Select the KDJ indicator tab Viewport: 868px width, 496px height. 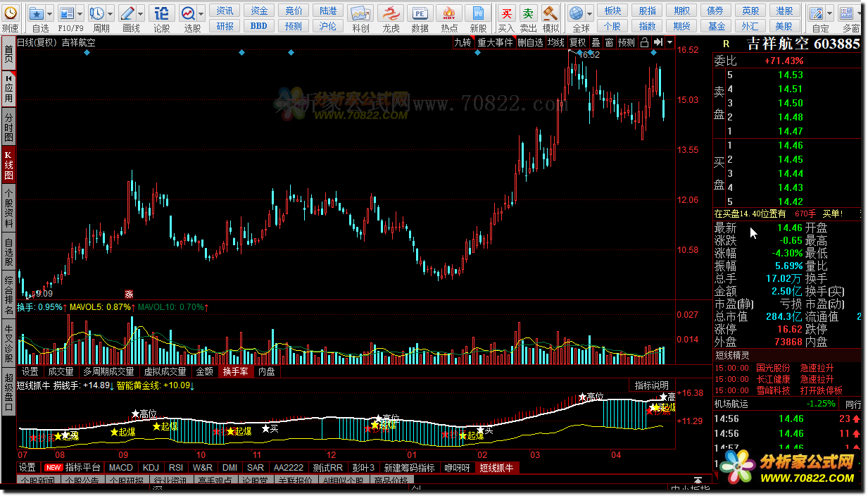pos(151,467)
